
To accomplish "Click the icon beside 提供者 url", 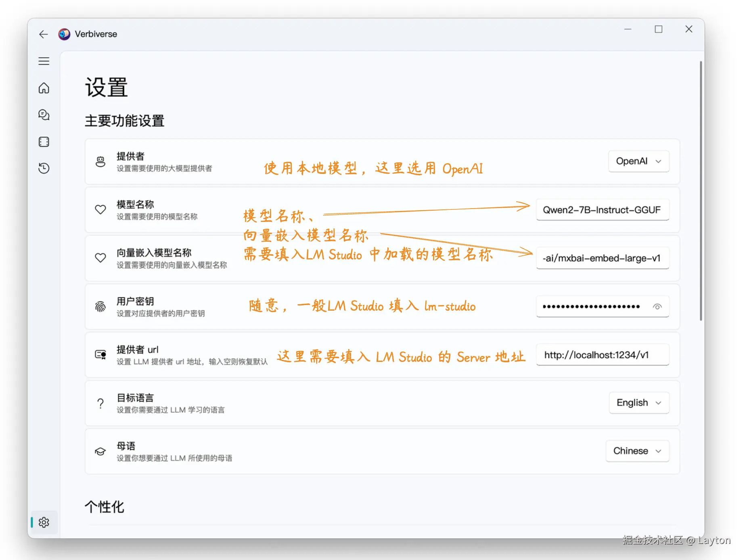I will pos(100,355).
